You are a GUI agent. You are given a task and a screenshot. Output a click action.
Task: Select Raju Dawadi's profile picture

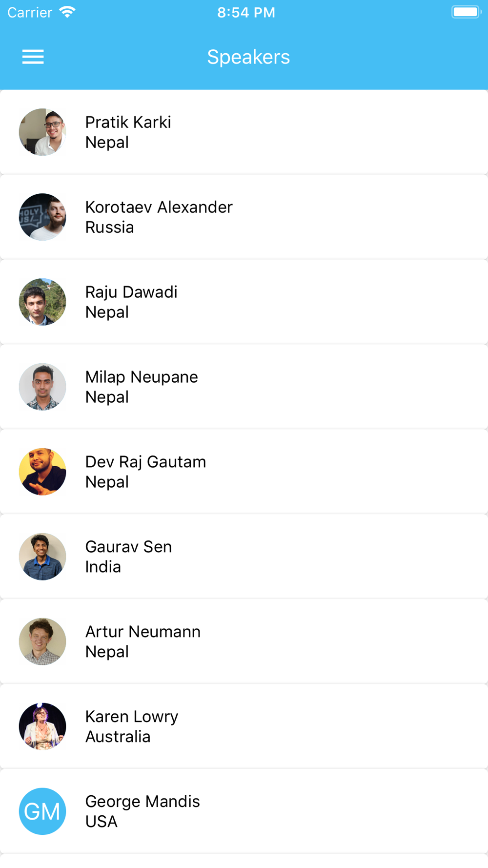(x=42, y=302)
